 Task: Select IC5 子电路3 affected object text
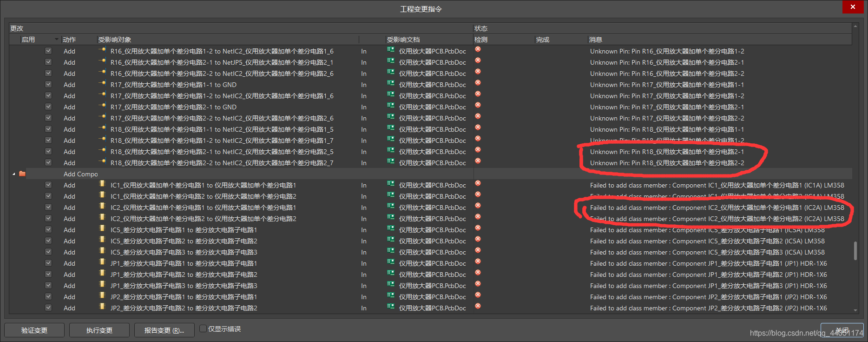coord(184,252)
